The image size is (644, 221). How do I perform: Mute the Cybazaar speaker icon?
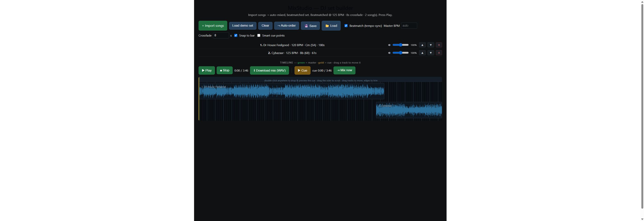(x=389, y=53)
